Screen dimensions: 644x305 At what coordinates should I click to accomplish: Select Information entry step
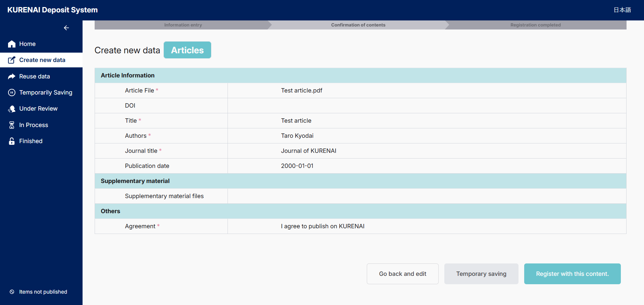183,25
